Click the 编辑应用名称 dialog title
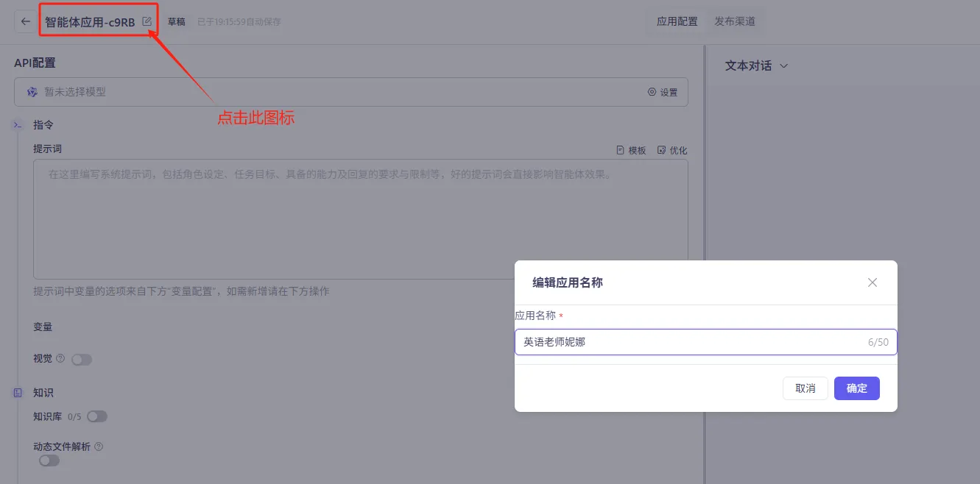This screenshot has width=980, height=484. [x=568, y=282]
